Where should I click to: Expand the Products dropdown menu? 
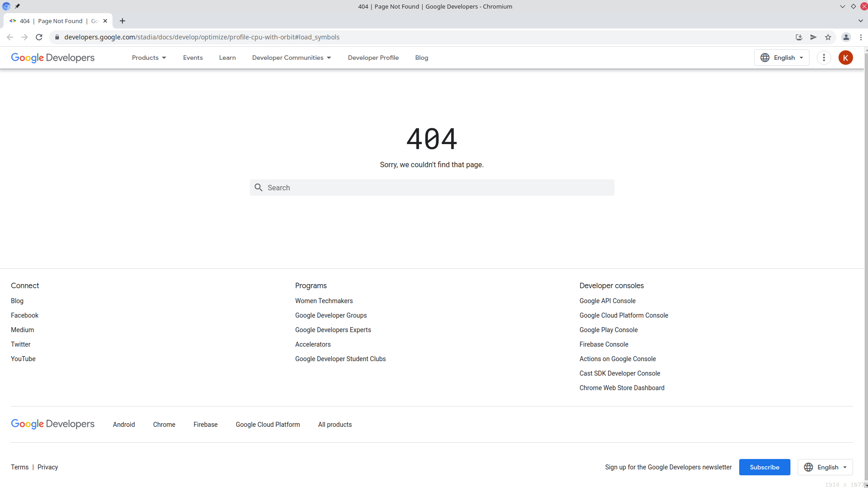[x=149, y=58]
